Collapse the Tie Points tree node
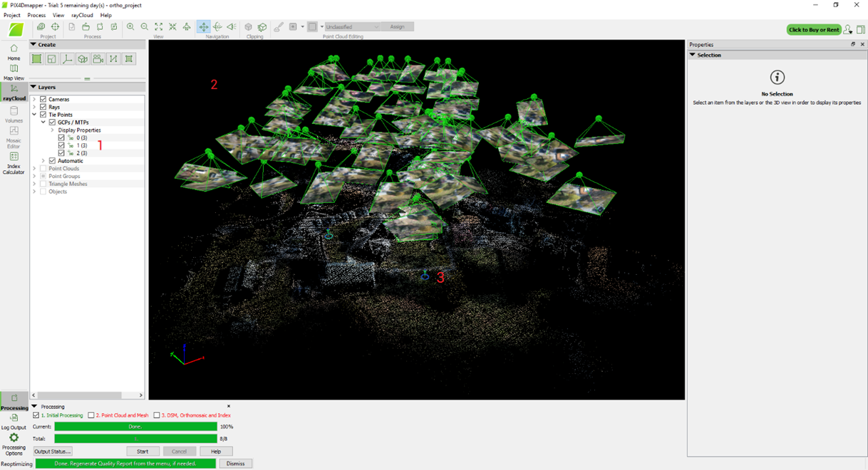The width and height of the screenshot is (868, 470). click(34, 115)
